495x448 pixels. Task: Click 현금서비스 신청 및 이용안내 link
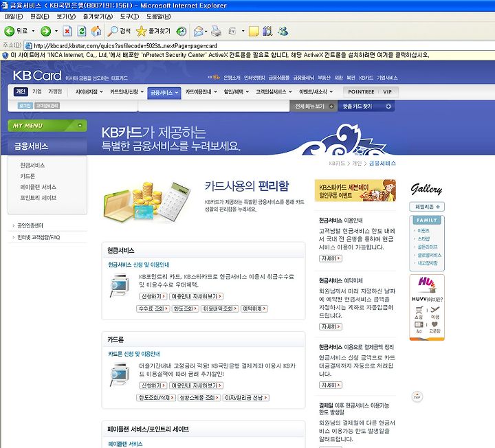[x=139, y=265]
